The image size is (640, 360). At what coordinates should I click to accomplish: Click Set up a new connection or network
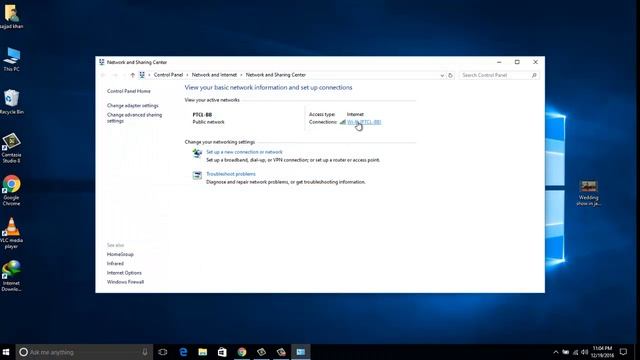click(x=244, y=152)
